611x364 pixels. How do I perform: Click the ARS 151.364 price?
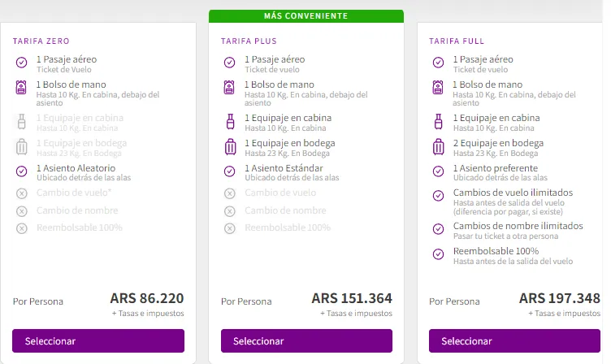point(352,298)
